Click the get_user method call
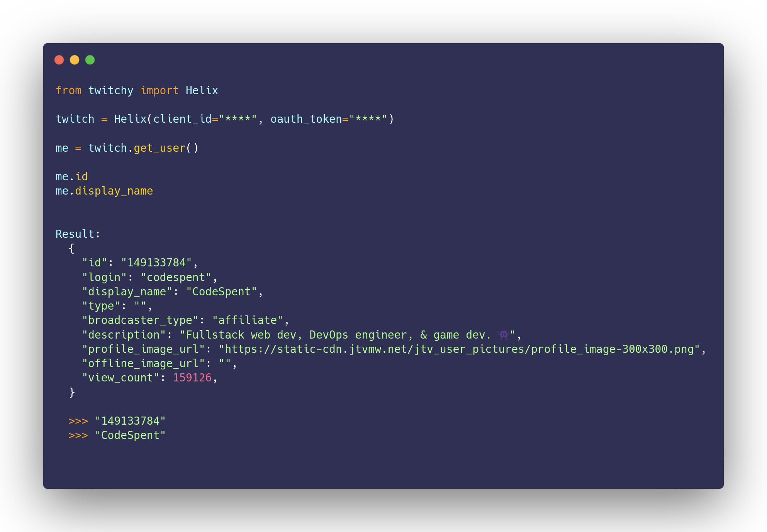767x532 pixels. pyautogui.click(x=160, y=148)
